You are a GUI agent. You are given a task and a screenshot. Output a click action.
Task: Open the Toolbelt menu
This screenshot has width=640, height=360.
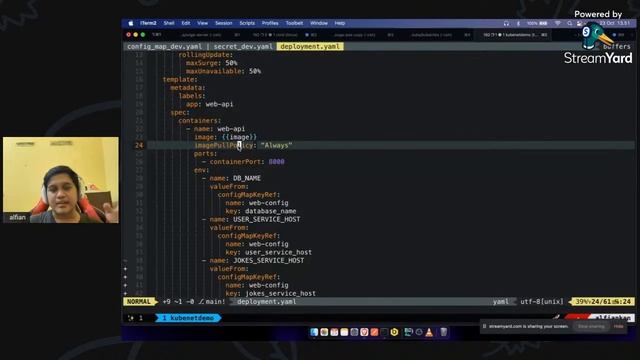(x=294, y=23)
